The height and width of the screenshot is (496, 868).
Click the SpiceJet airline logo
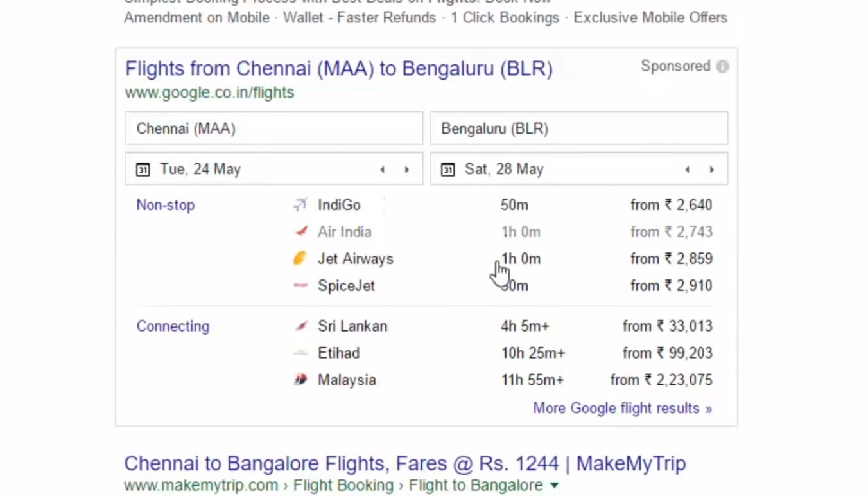click(300, 286)
